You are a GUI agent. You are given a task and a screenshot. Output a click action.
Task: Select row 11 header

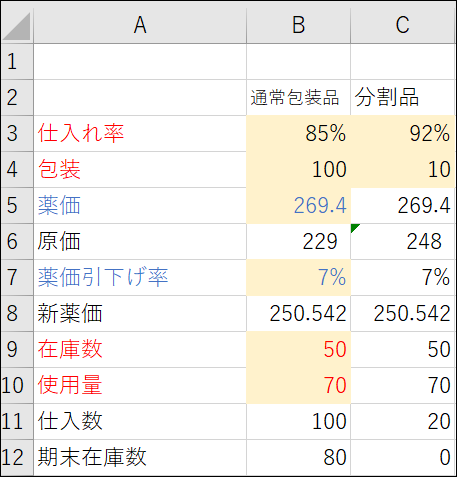pyautogui.click(x=17, y=422)
